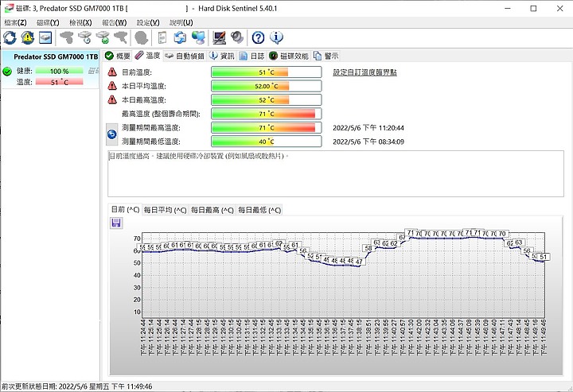Click the refresh disk status toolbar icon
This screenshot has height=392, width=573.
(10, 37)
